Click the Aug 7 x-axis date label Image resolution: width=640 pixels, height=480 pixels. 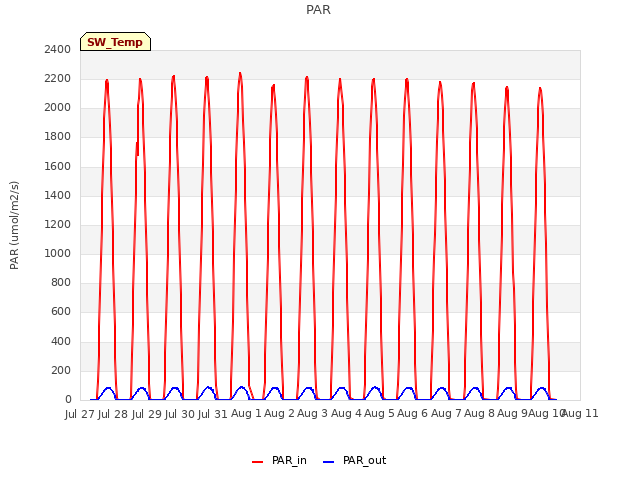pos(446,413)
